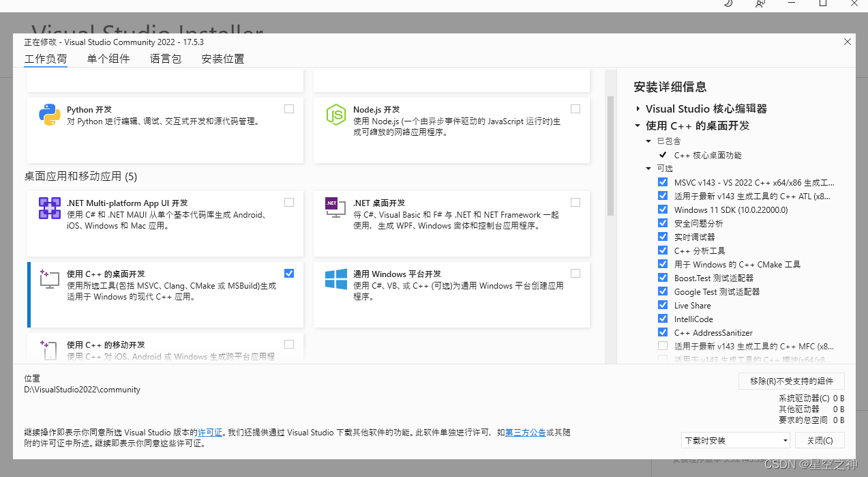Uncheck the C++ 分析工具 option
Image resolution: width=868 pixels, height=477 pixels.
[x=663, y=250]
